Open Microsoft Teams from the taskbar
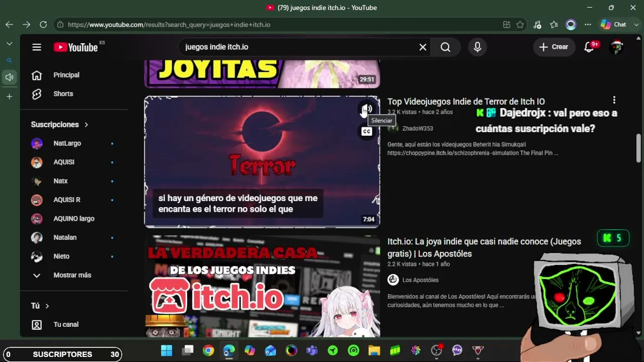Screen dimensions: 644x362 pos(312,350)
